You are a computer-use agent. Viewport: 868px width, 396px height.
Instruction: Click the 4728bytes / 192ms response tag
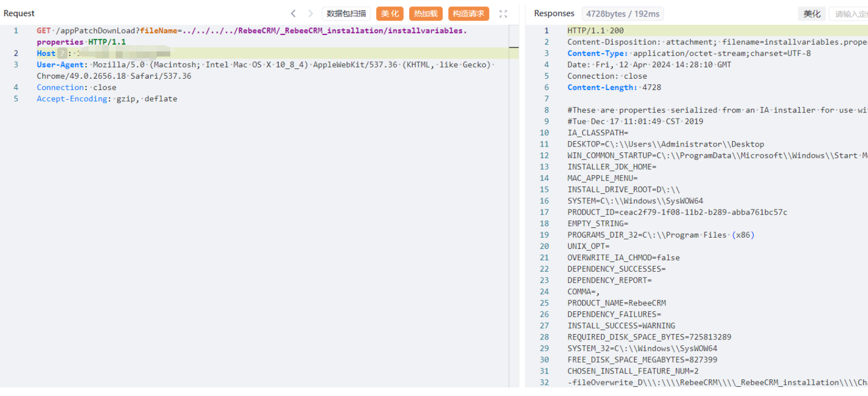[x=623, y=14]
